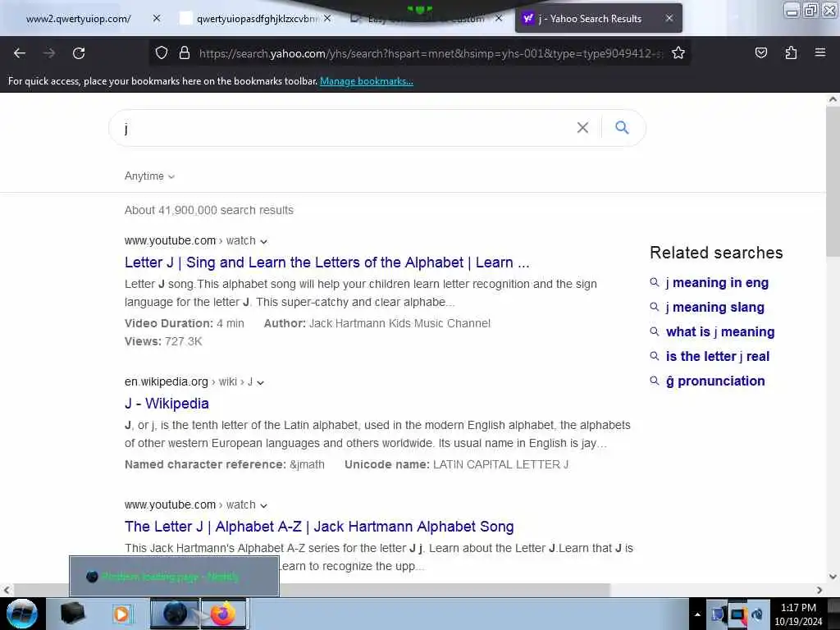Click the network tray icon
840x630 pixels.
click(x=738, y=614)
